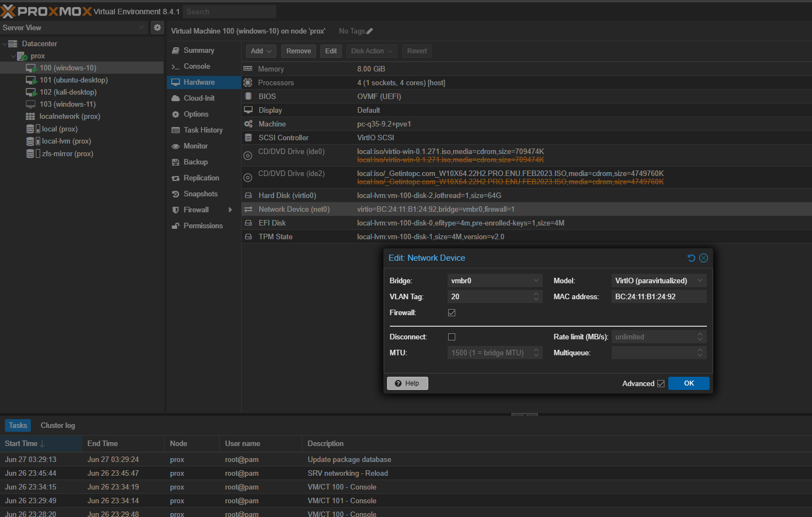Screen dimensions: 812x517
Task: Click the Help button in the dialog
Action: point(407,383)
